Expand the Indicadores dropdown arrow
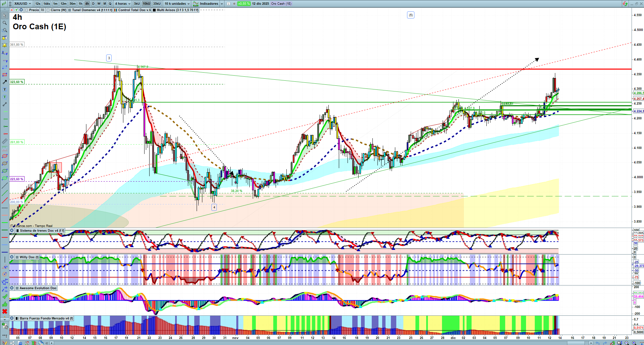644x345 pixels. click(222, 4)
